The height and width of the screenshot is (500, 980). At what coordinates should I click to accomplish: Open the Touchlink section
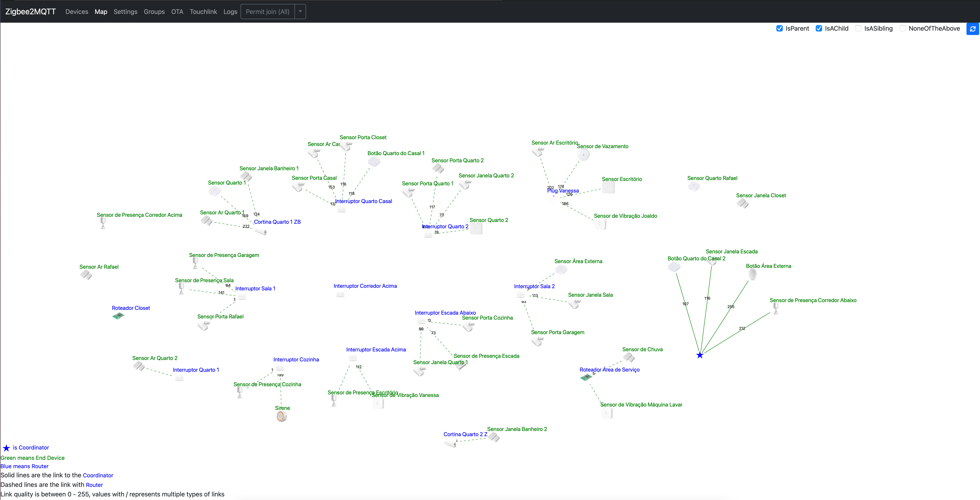(x=203, y=11)
